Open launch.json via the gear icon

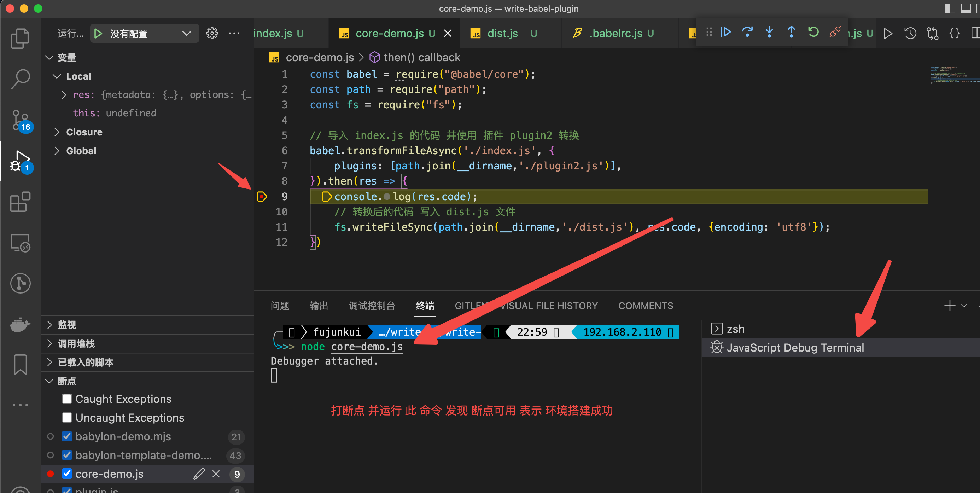212,34
